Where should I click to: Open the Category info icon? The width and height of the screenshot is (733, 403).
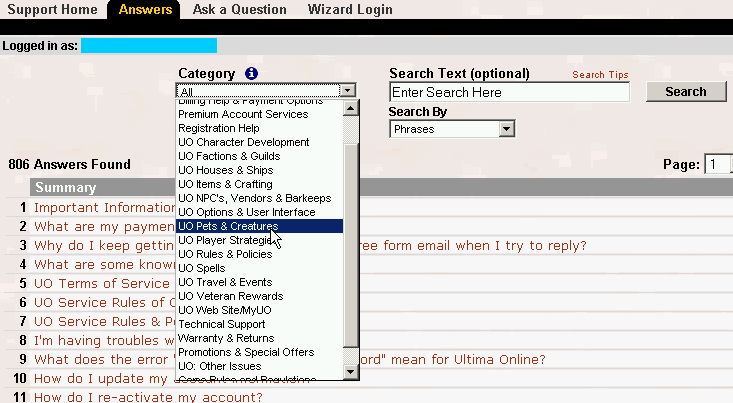pos(252,73)
